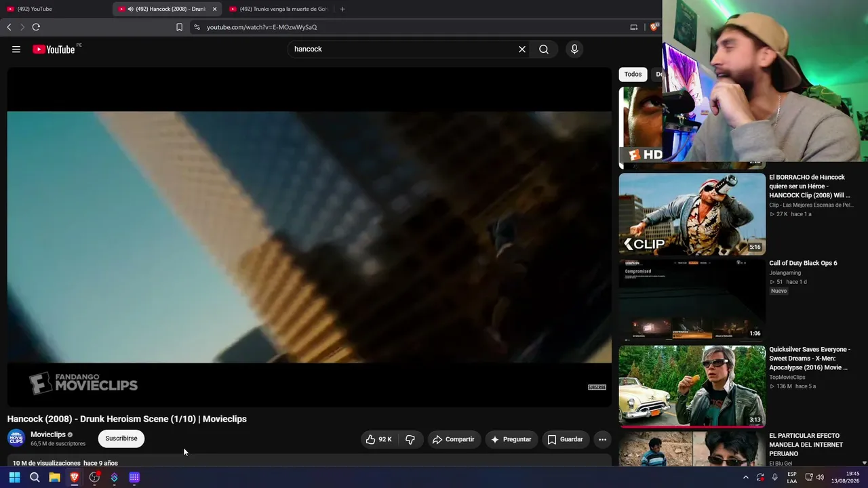
Task: Open a new browser tab
Action: [x=342, y=9]
